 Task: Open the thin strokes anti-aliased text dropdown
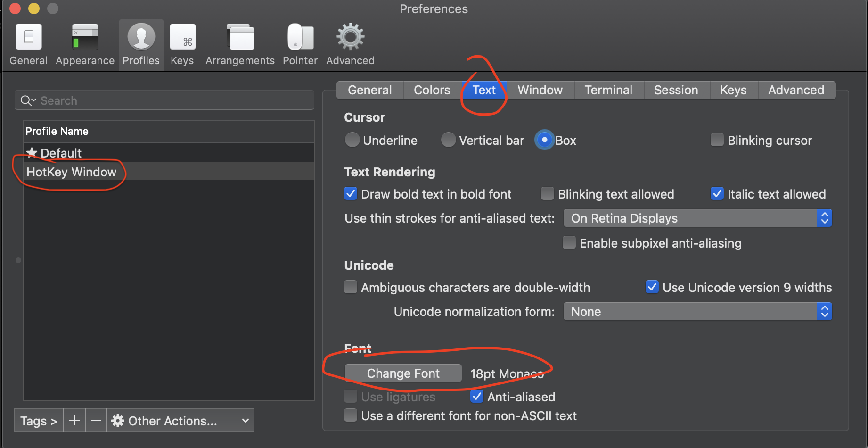(x=697, y=218)
